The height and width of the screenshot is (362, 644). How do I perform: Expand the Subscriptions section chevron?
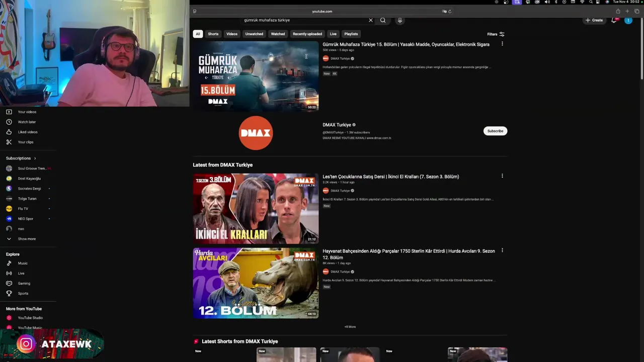point(35,158)
